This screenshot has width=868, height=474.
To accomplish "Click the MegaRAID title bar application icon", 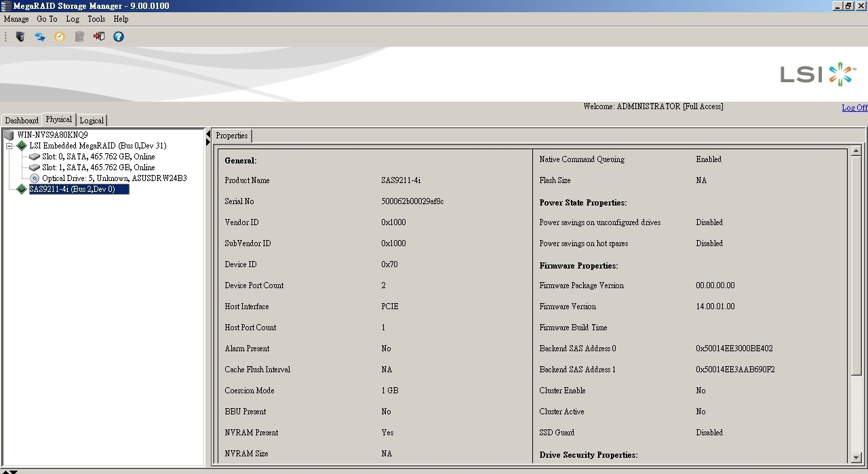I will (6, 5).
